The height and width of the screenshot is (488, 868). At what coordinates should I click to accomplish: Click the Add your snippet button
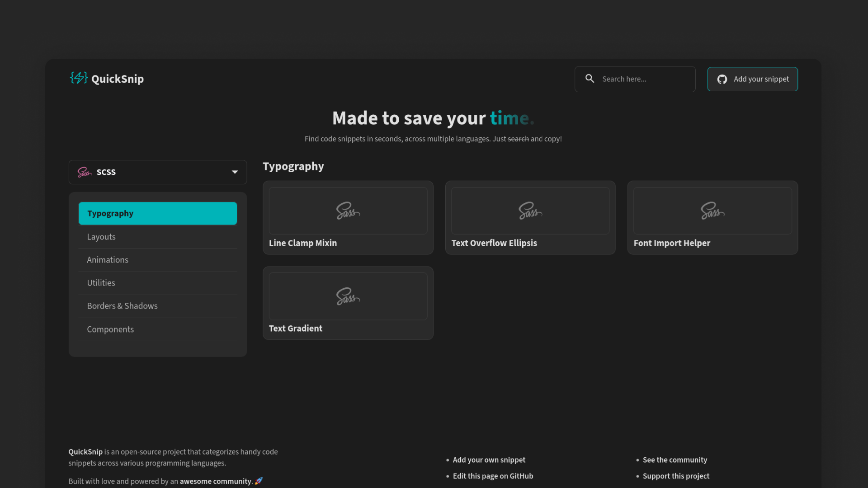(752, 79)
